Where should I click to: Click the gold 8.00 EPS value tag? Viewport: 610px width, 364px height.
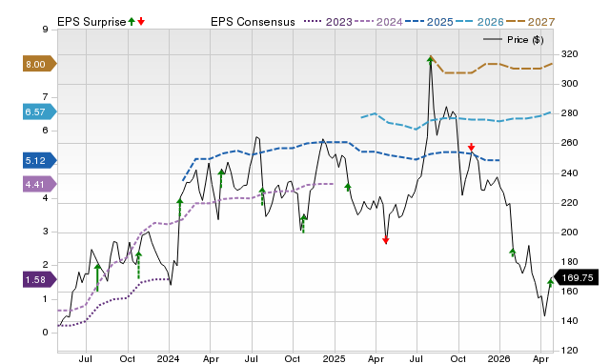(x=40, y=64)
